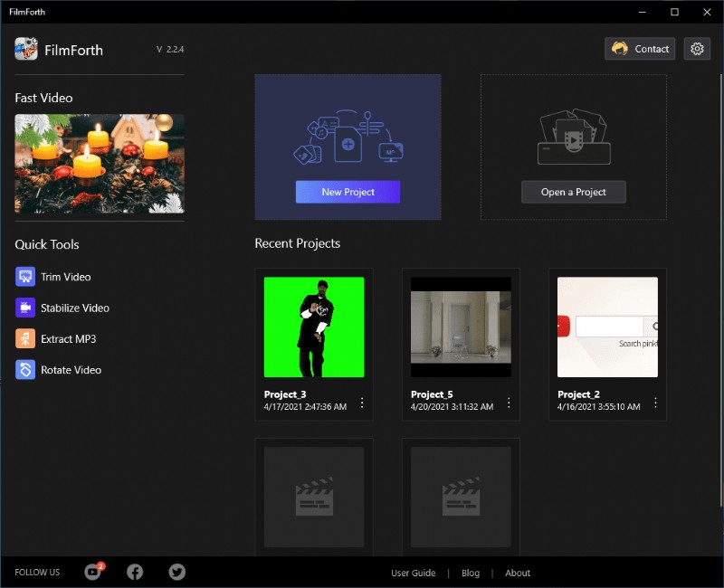
Task: Click the Fast Video candles thumbnail
Action: click(x=100, y=164)
